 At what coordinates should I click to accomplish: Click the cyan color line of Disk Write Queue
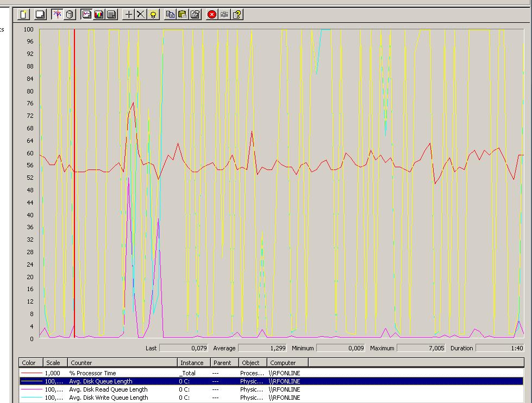point(32,398)
